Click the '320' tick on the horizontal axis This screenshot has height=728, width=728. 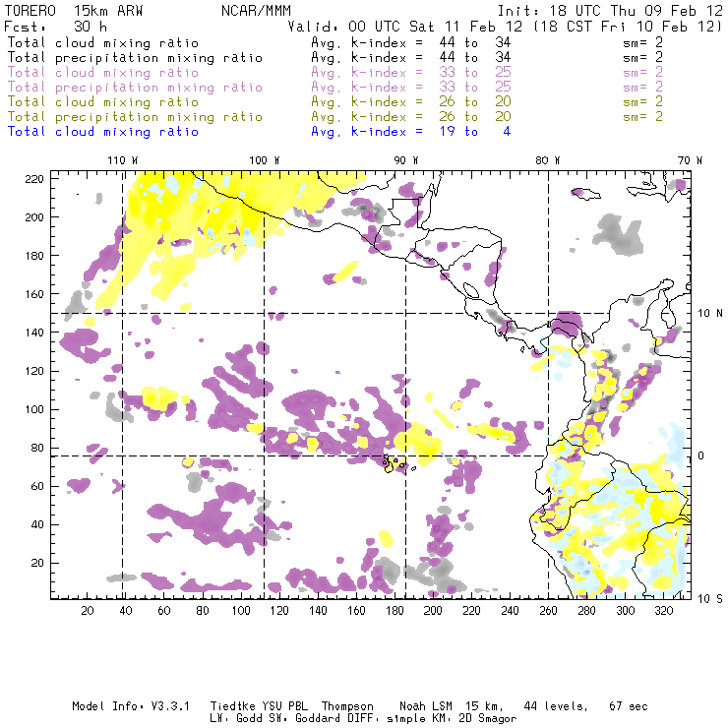coord(663,611)
